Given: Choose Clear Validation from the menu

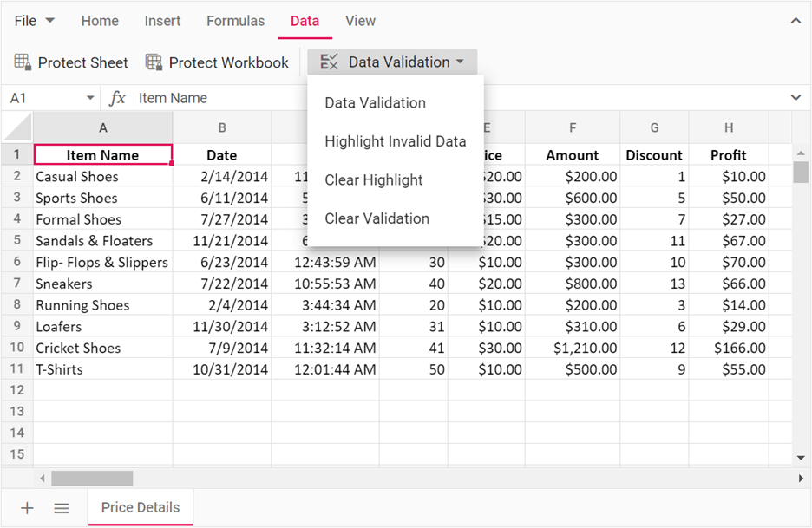Looking at the screenshot, I should [x=377, y=218].
